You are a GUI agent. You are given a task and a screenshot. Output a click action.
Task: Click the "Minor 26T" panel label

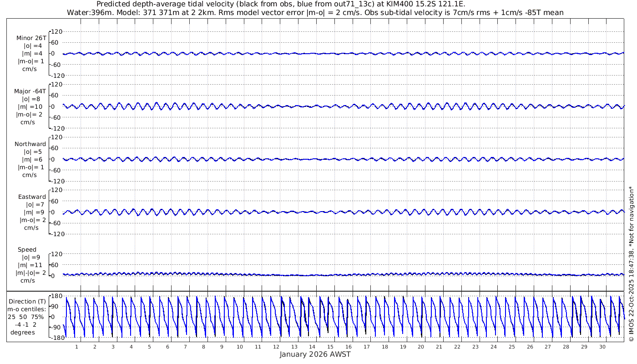31,38
